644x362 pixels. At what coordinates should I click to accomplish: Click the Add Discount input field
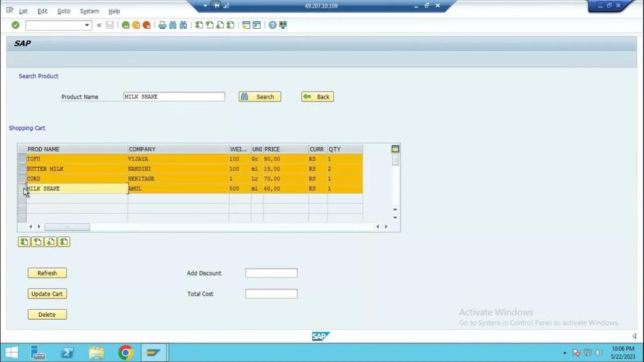click(x=271, y=273)
